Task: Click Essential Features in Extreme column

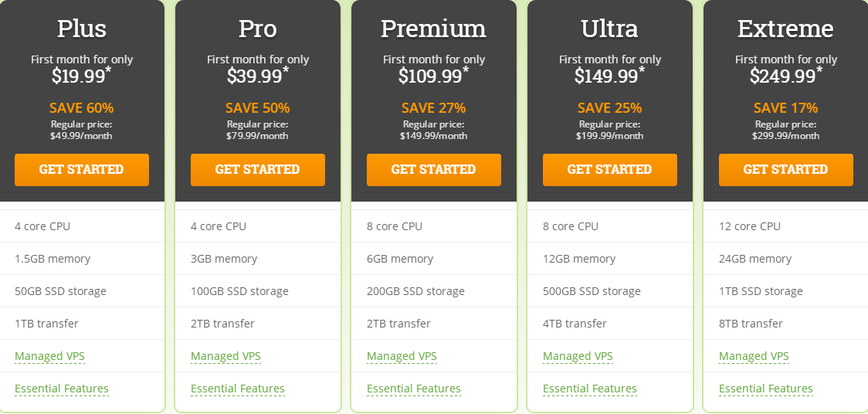Action: [766, 389]
